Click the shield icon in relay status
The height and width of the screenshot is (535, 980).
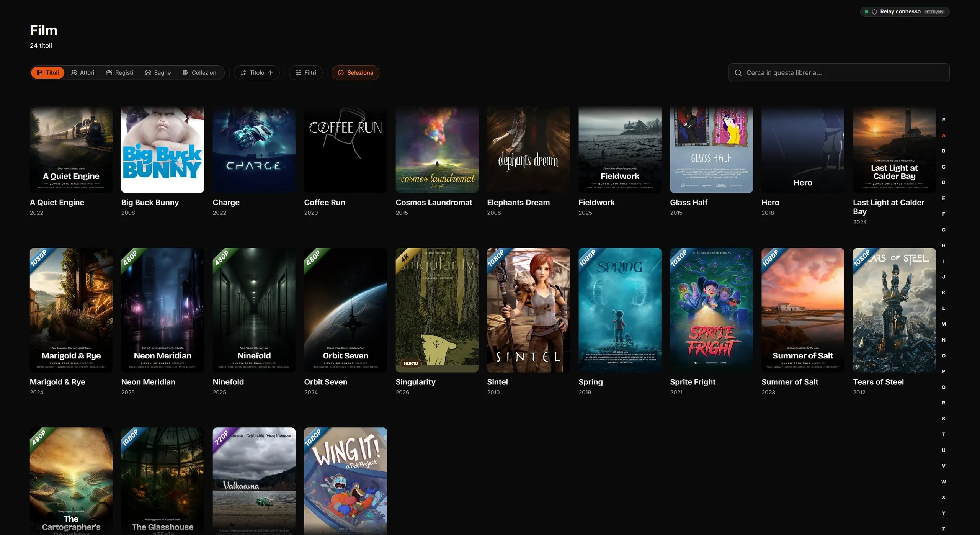[874, 12]
